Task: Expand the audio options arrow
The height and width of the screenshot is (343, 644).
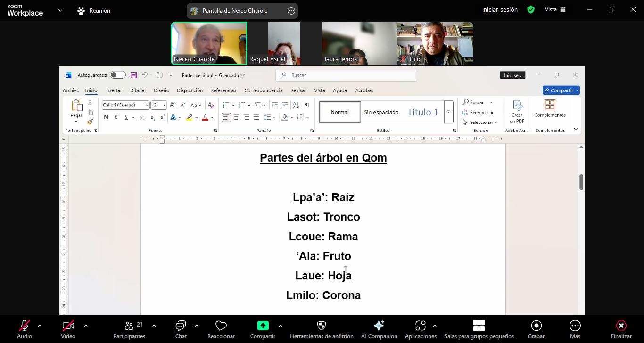Action: click(40, 326)
